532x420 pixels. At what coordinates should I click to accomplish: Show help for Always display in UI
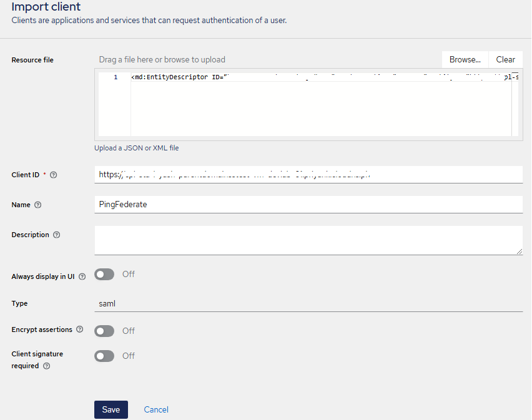(82, 277)
